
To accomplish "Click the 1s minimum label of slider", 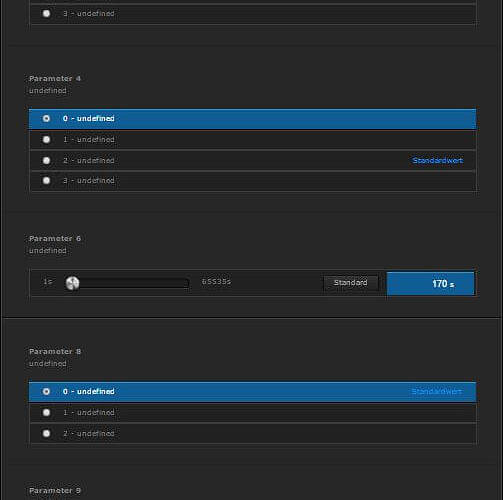I will tap(48, 282).
